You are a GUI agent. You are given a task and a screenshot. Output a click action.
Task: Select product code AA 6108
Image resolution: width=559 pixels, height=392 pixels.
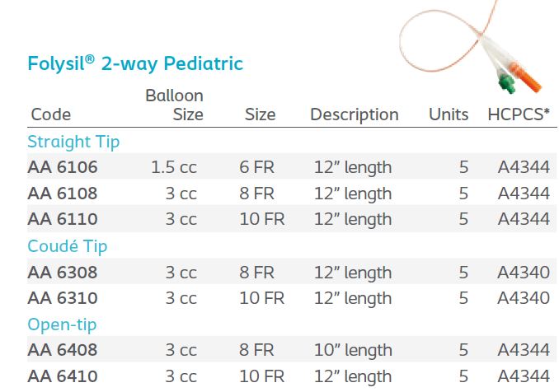click(63, 194)
